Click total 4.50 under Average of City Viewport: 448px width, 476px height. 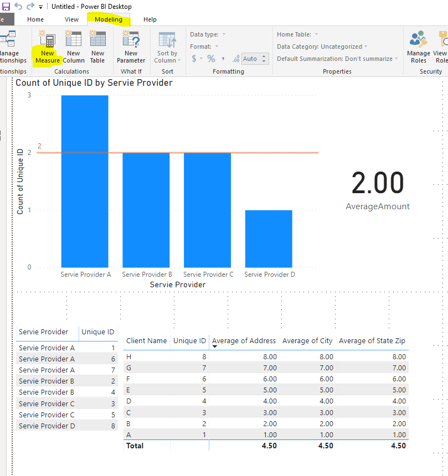point(326,446)
